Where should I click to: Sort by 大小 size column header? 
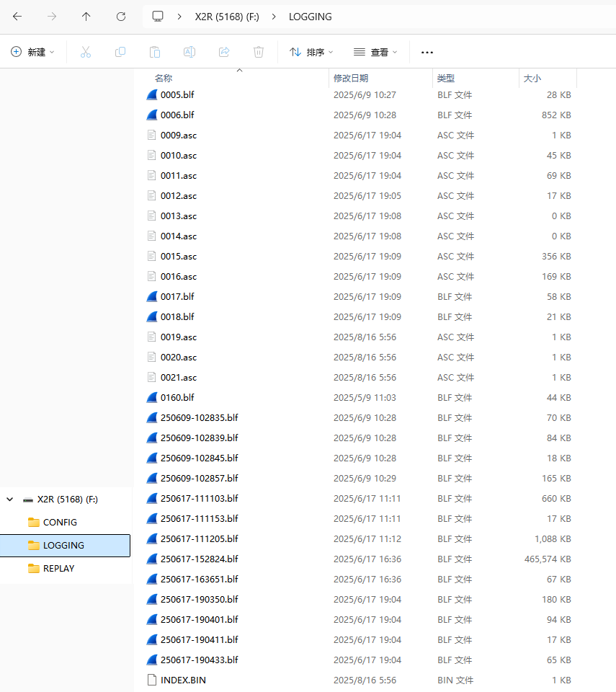[x=532, y=78]
